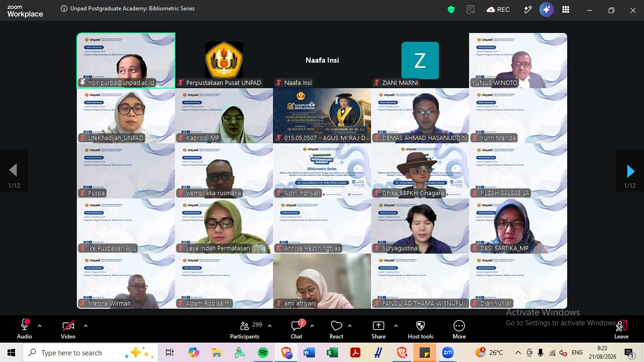Show hidden system tray icons
The width and height of the screenshot is (644, 362).
(x=518, y=353)
